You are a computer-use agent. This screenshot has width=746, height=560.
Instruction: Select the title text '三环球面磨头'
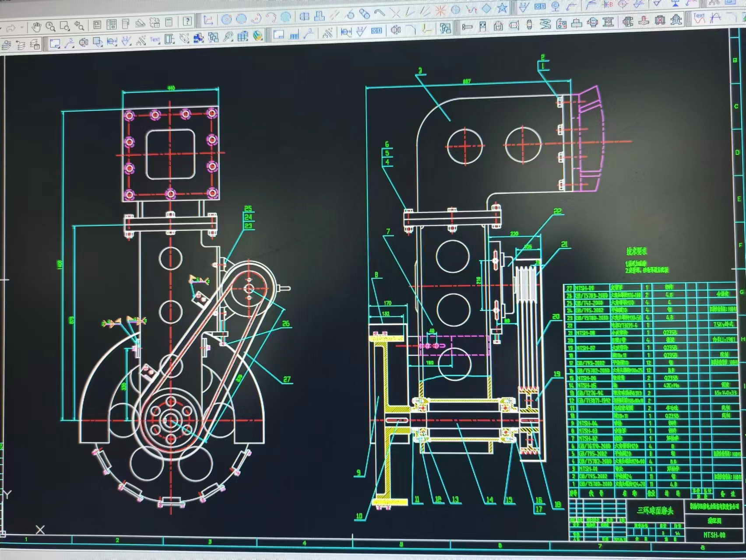pos(655,511)
